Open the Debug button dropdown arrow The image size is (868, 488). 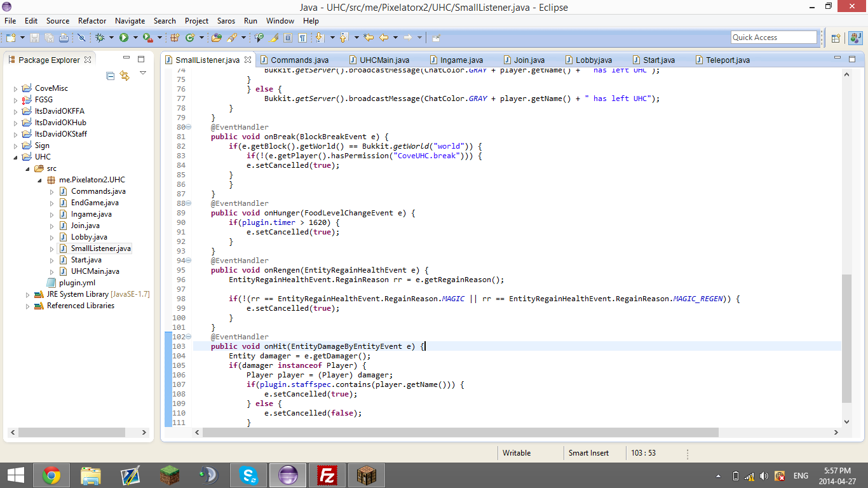point(111,37)
